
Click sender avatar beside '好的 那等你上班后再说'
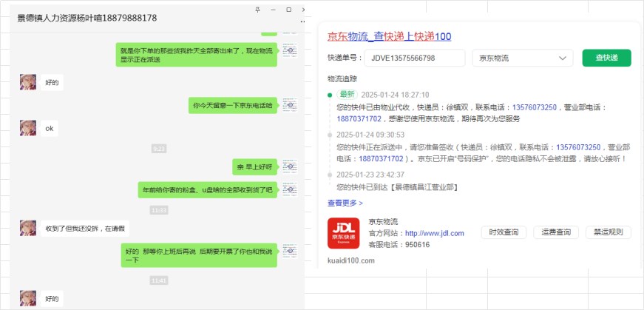(290, 251)
